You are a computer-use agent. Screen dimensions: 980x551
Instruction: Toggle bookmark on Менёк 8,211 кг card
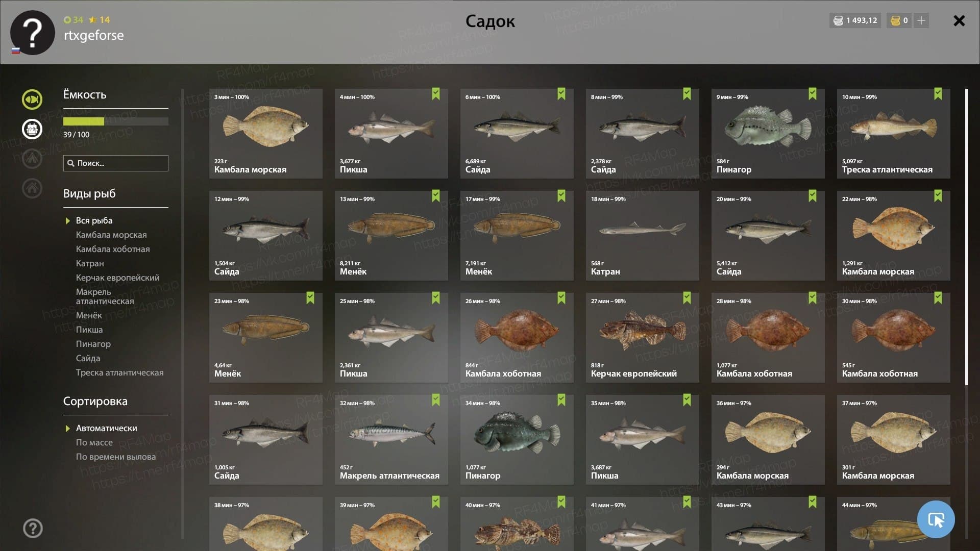[435, 196]
